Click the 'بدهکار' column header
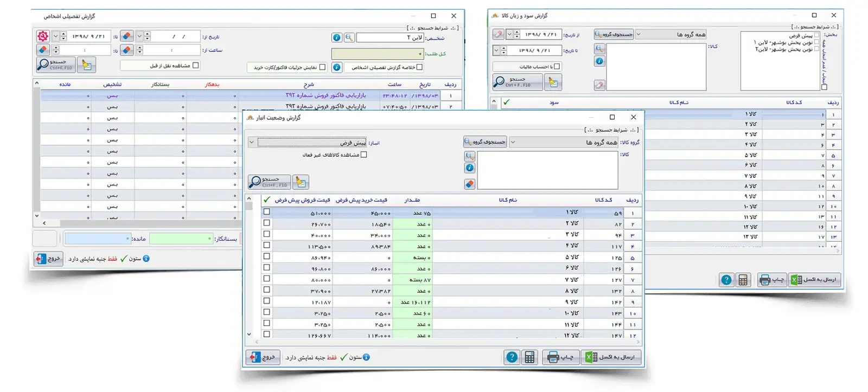Viewport: 868px width, 392px height. click(212, 85)
